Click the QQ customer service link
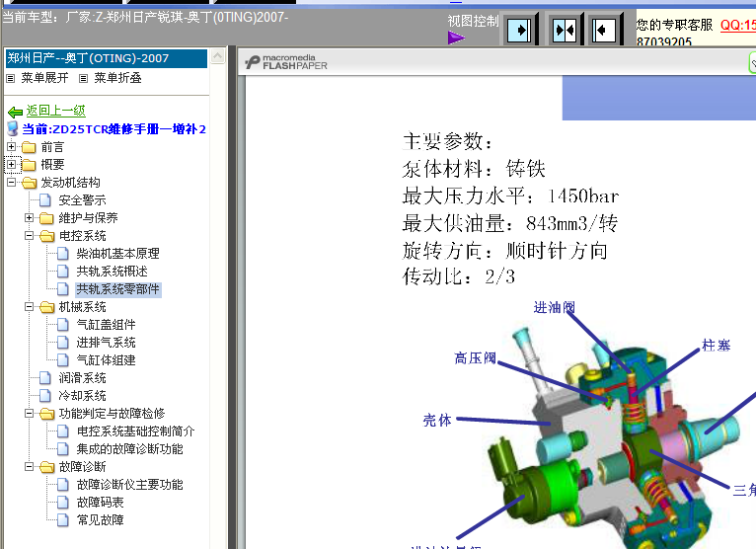The height and width of the screenshot is (549, 756). (x=737, y=25)
